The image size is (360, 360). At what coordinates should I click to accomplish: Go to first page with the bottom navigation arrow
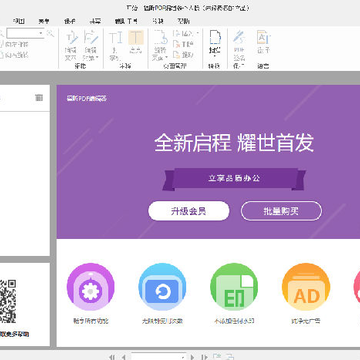(x=112, y=357)
